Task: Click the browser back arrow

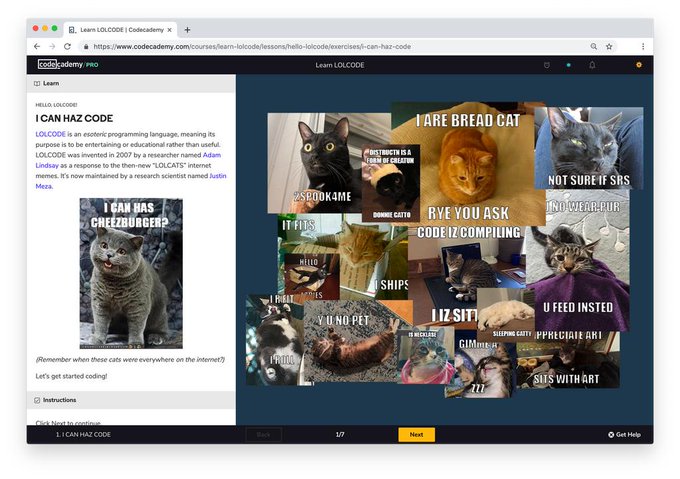Action: tap(37, 46)
